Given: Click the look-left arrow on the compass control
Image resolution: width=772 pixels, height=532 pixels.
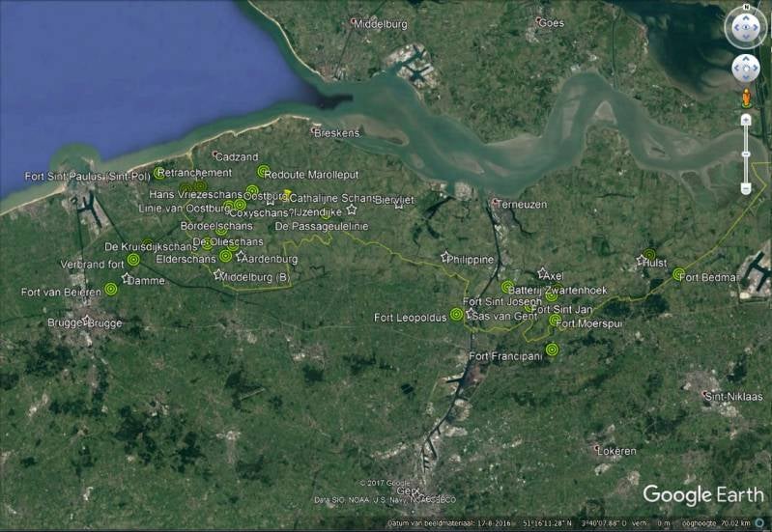Looking at the screenshot, I should pos(736,28).
